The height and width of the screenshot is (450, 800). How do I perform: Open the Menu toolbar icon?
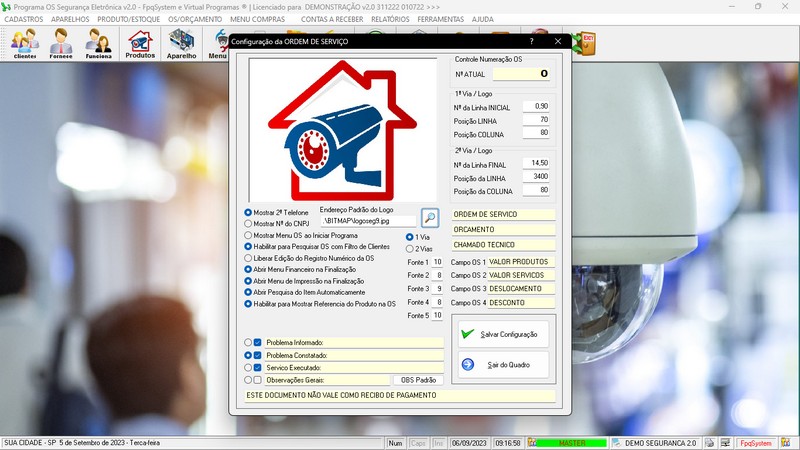(x=218, y=44)
